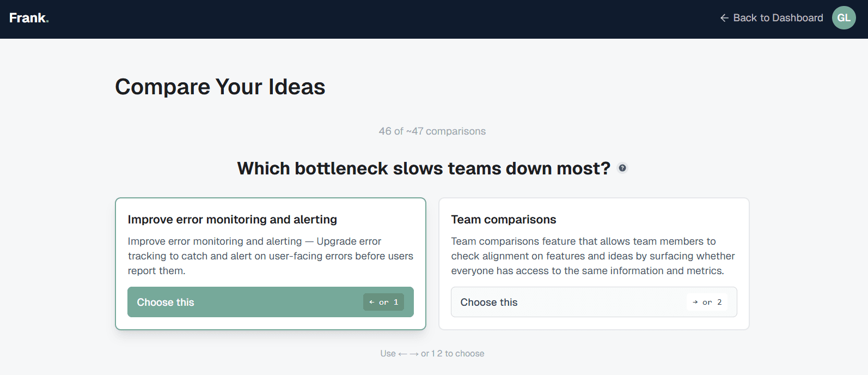868x375 pixels.
Task: Click the comparison progress counter text
Action: pos(432,131)
